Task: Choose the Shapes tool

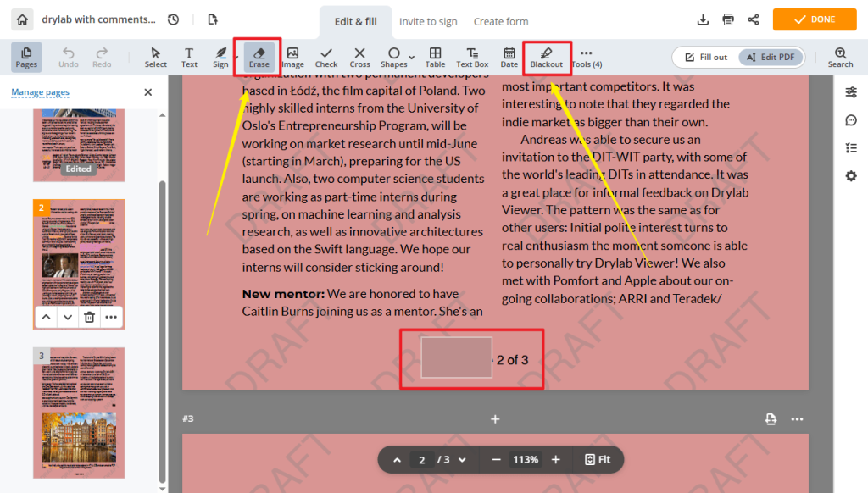Action: (x=393, y=57)
